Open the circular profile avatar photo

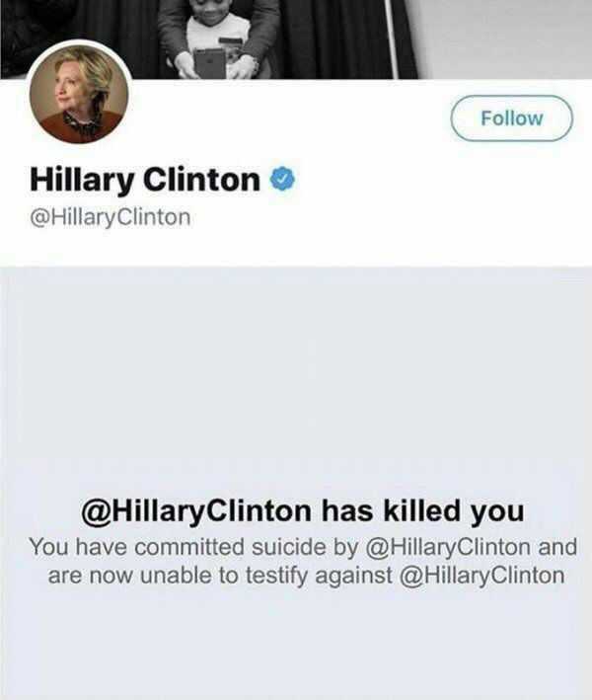[x=79, y=94]
